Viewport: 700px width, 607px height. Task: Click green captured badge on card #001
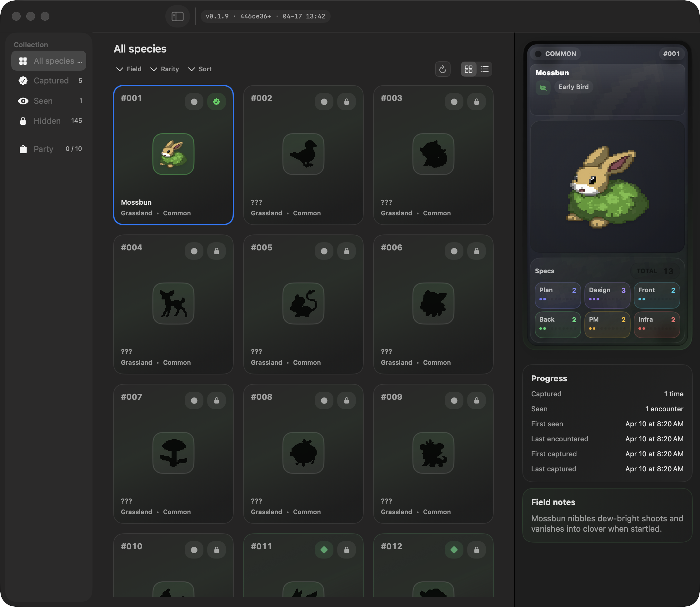coord(216,102)
